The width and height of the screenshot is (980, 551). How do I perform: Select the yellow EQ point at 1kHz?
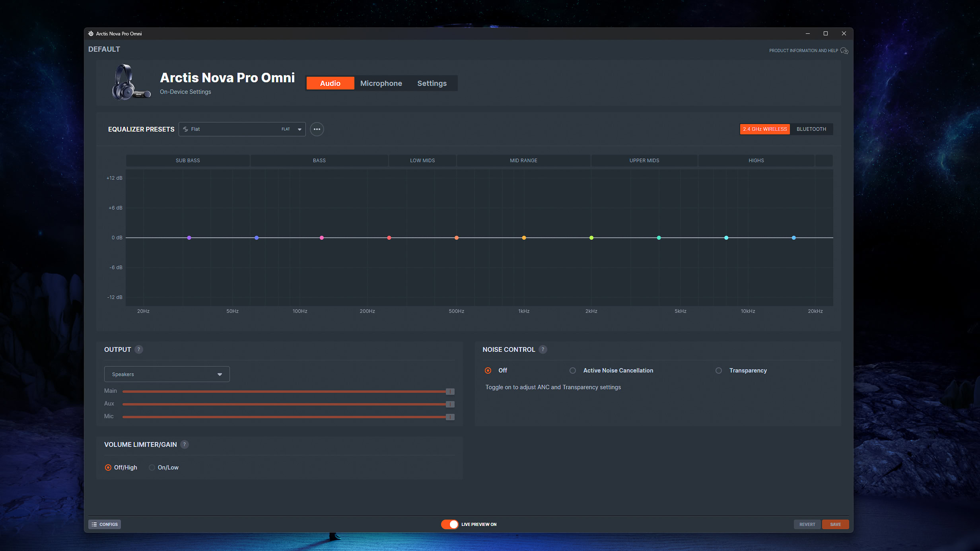pyautogui.click(x=524, y=238)
